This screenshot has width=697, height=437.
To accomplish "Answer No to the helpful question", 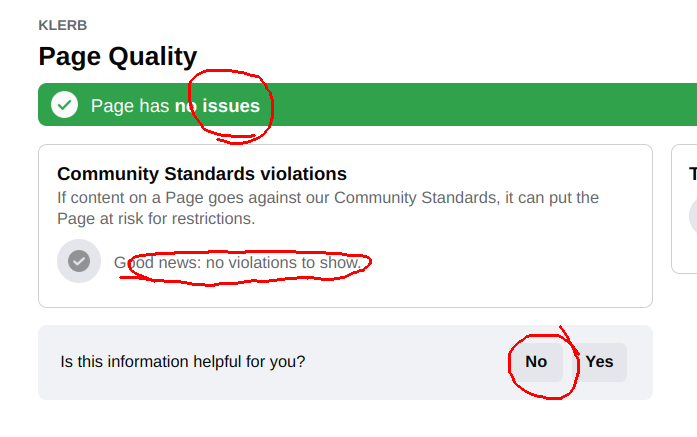I will (x=536, y=362).
